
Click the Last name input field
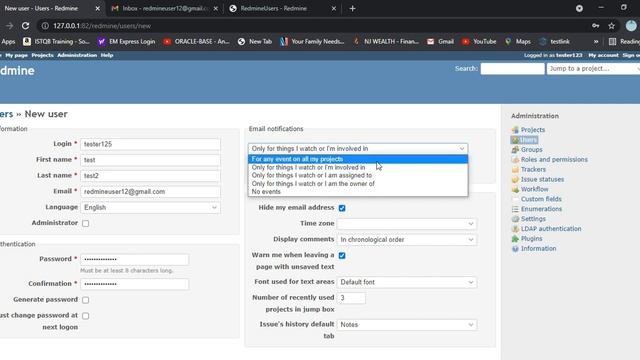point(150,176)
